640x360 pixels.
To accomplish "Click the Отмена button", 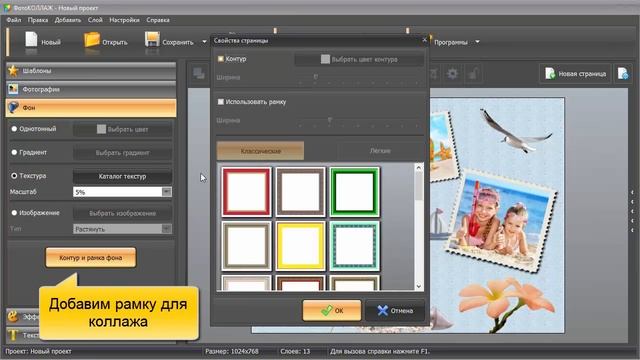I will (395, 311).
